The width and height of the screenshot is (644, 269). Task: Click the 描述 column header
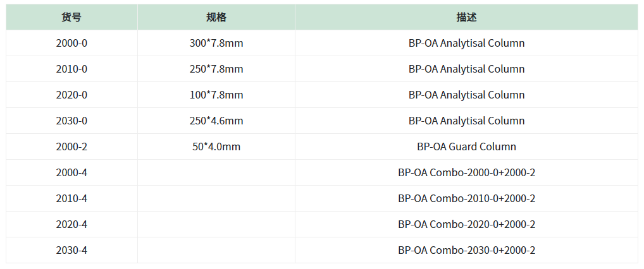click(467, 17)
